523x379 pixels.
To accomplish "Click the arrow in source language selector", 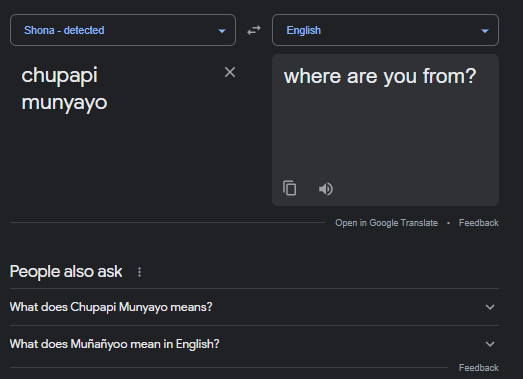I will [222, 31].
